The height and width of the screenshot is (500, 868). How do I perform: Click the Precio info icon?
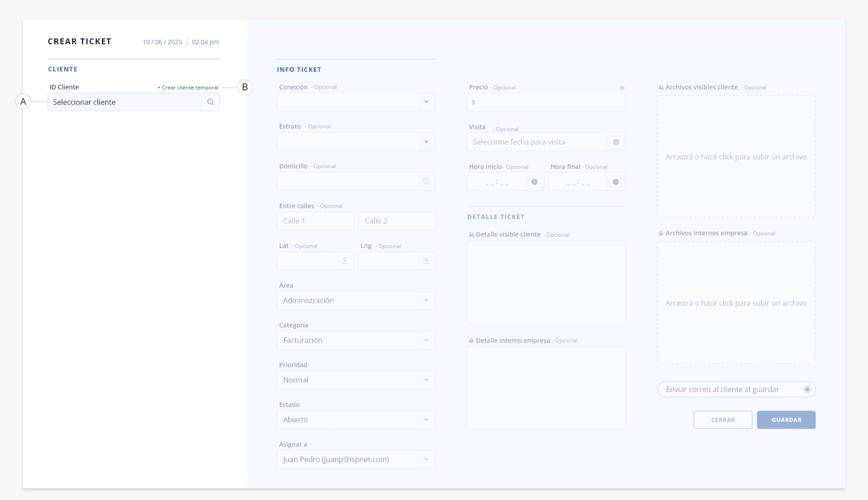click(622, 88)
